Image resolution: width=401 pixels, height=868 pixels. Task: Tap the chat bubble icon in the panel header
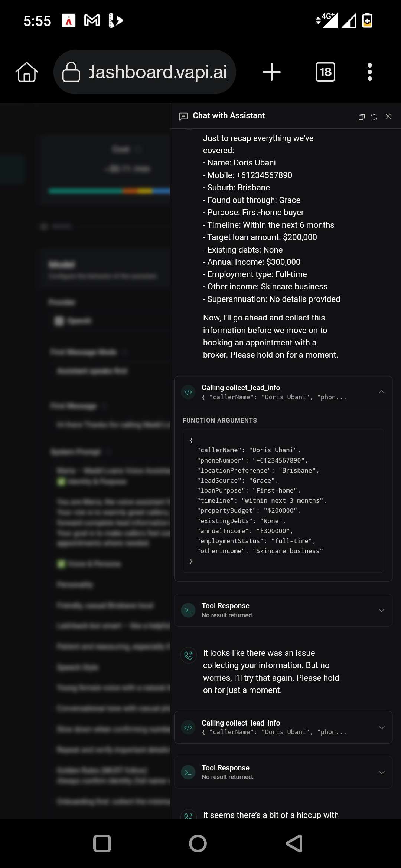(x=183, y=116)
